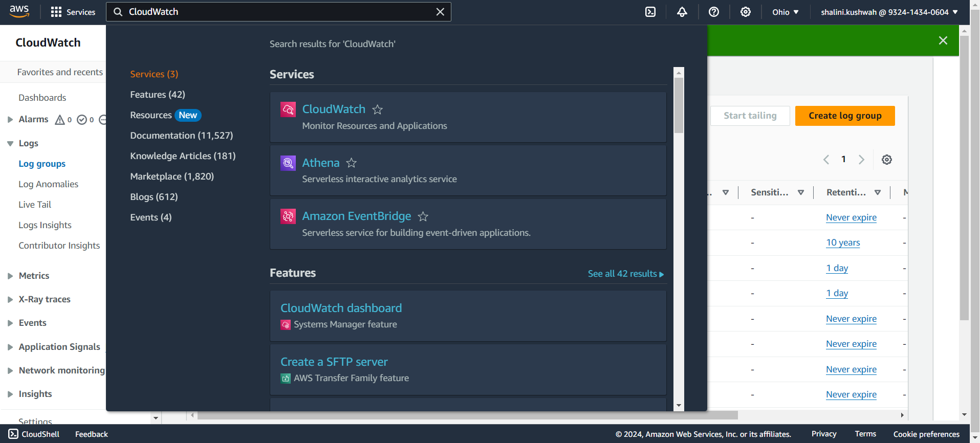Open the Ohio region dropdown
Image resolution: width=980 pixels, height=443 pixels.
pyautogui.click(x=785, y=12)
